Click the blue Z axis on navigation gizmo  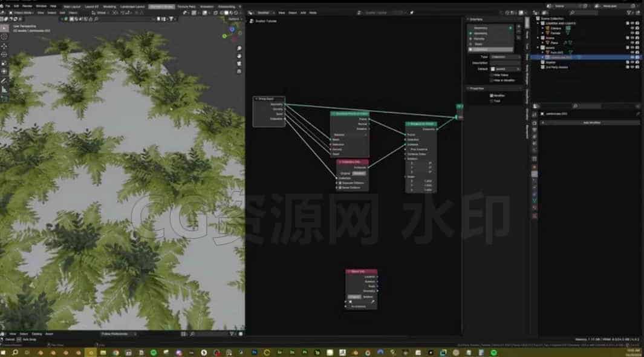click(232, 29)
